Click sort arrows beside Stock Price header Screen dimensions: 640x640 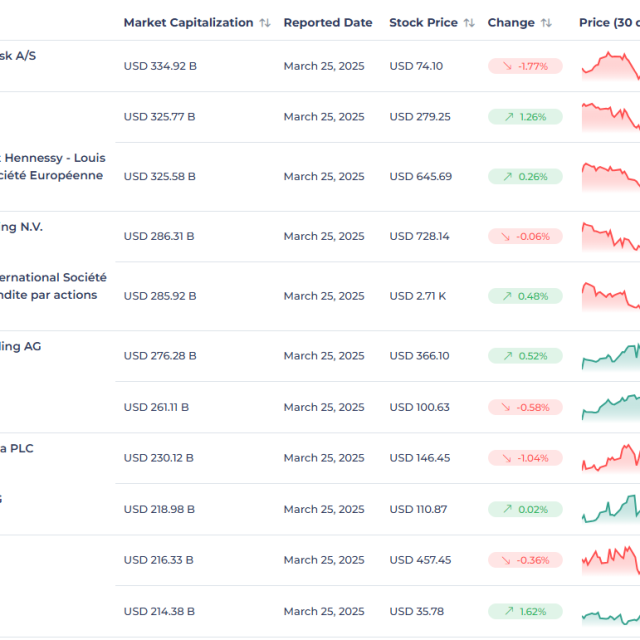[469, 23]
